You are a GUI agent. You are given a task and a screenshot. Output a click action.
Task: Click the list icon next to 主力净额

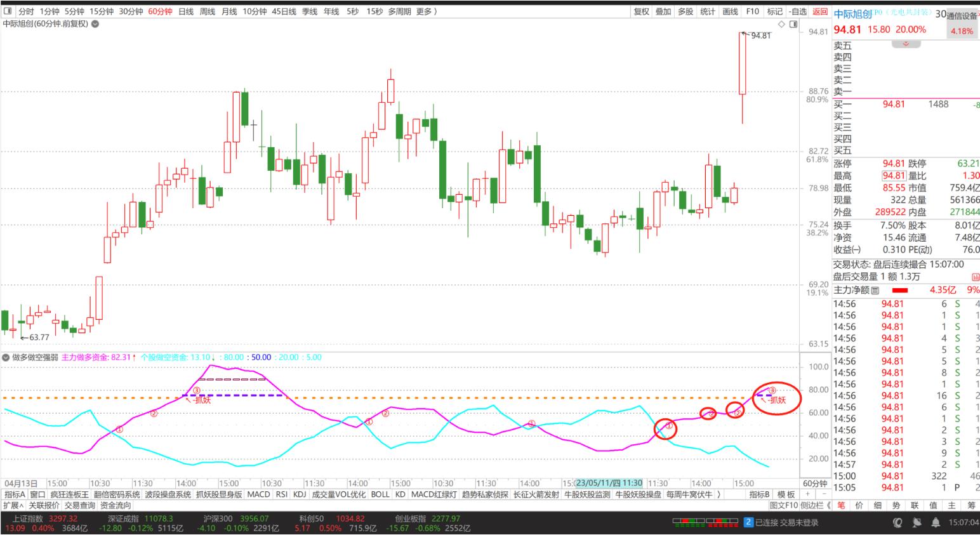pos(876,290)
